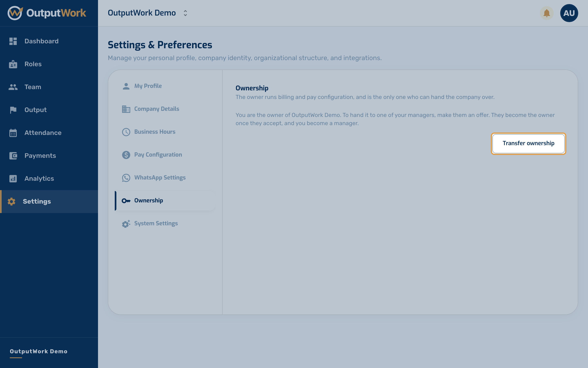
Task: Switch to My Profile settings tab
Action: (165, 86)
